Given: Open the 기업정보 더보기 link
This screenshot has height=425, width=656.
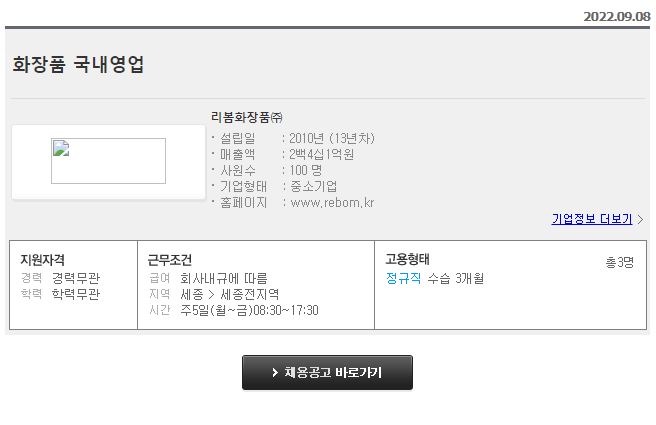Looking at the screenshot, I should pyautogui.click(x=592, y=219).
